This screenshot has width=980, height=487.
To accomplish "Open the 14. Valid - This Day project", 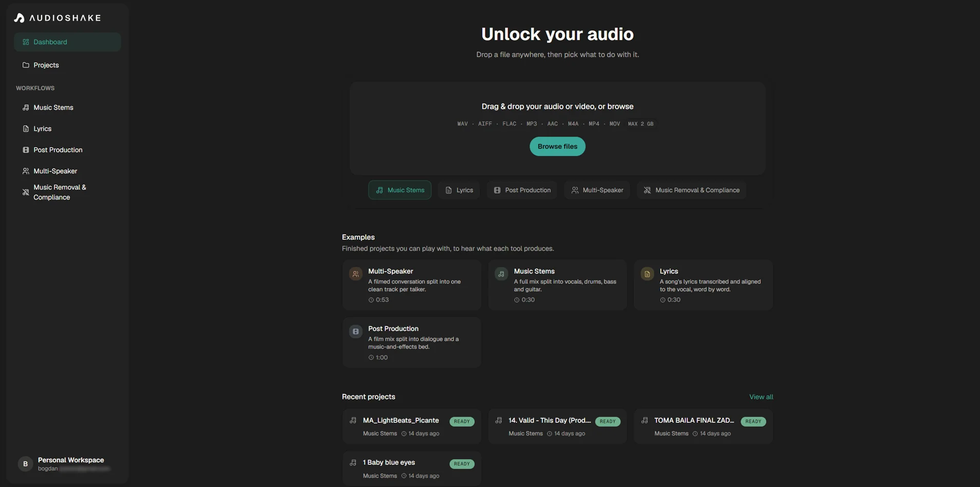I will (x=557, y=426).
